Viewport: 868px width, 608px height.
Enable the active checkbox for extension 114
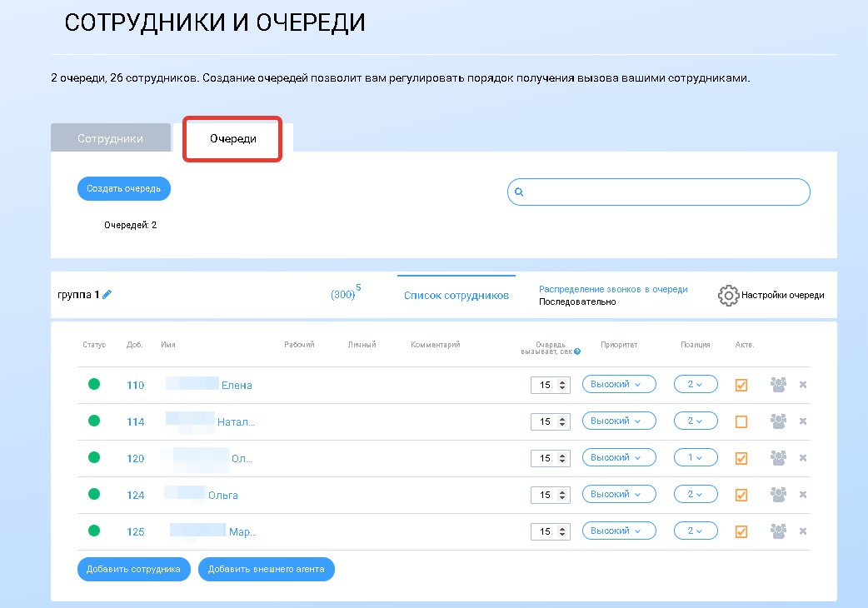741,421
